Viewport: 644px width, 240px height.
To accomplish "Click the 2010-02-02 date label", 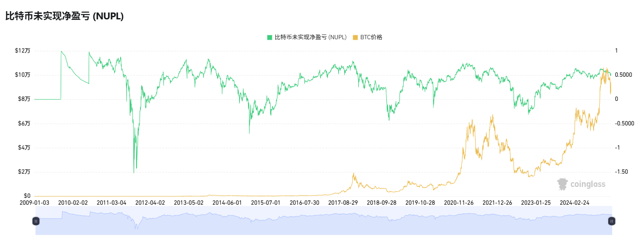I will tap(73, 203).
